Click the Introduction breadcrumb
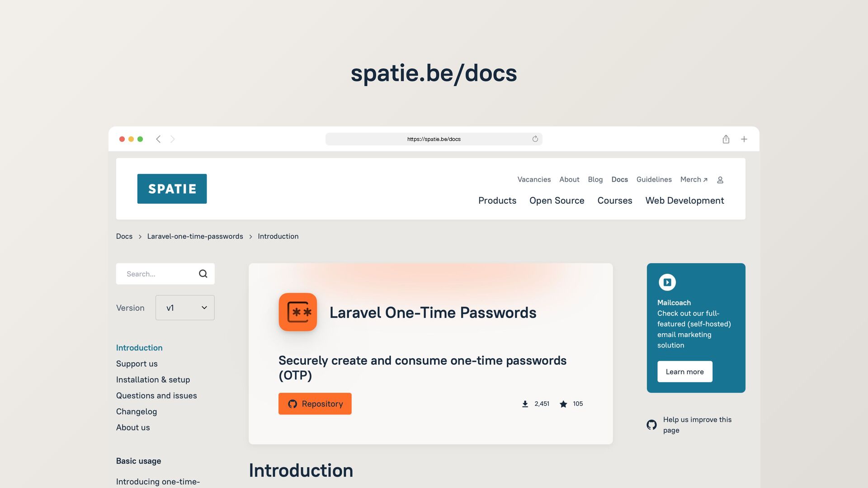The image size is (868, 488). (278, 236)
